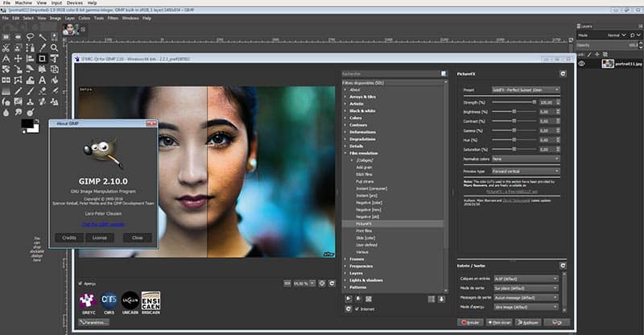Open the GIMP website link in About dialog

[103, 225]
